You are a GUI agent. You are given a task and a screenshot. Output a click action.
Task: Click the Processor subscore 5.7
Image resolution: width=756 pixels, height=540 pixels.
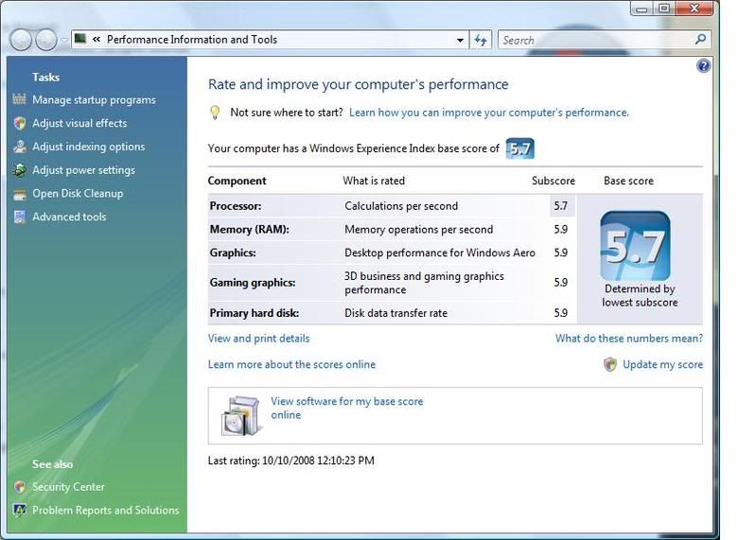click(561, 206)
